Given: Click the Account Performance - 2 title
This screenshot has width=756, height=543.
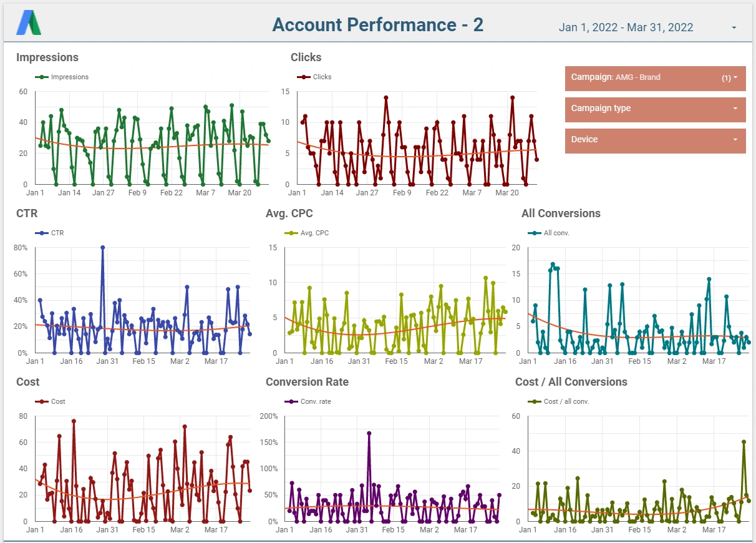Looking at the screenshot, I should pyautogui.click(x=378, y=25).
